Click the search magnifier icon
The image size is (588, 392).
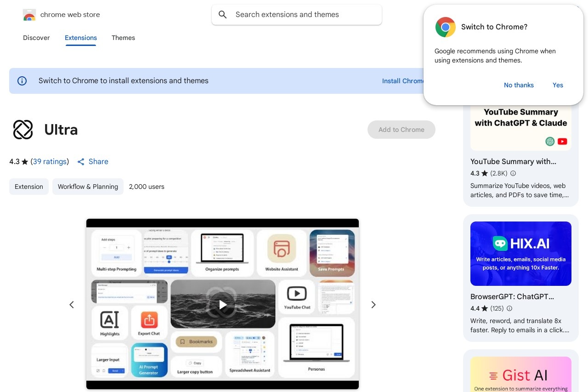pyautogui.click(x=223, y=15)
